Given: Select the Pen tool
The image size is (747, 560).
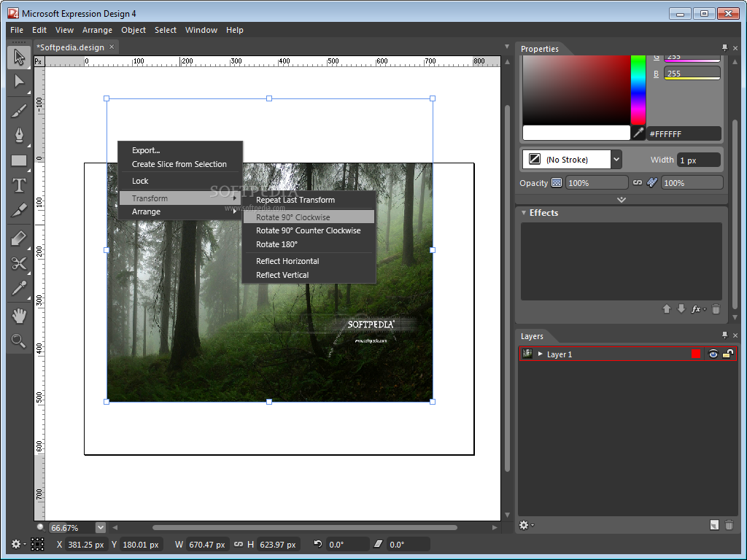Looking at the screenshot, I should click(19, 135).
